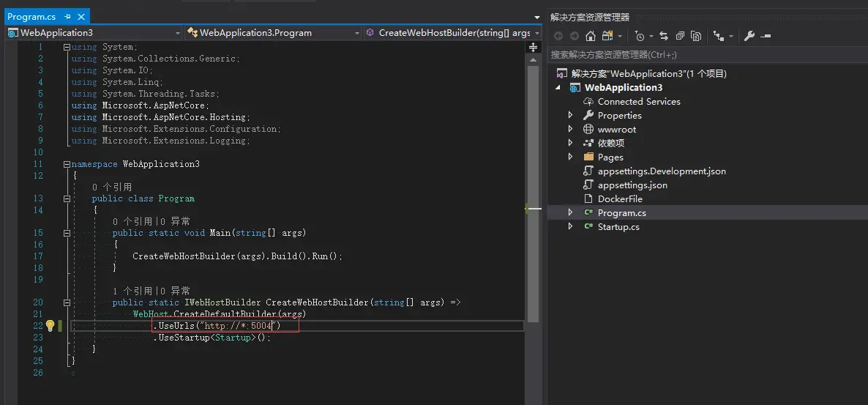868x405 pixels.
Task: Expand the wwwroot node
Action: pos(571,129)
